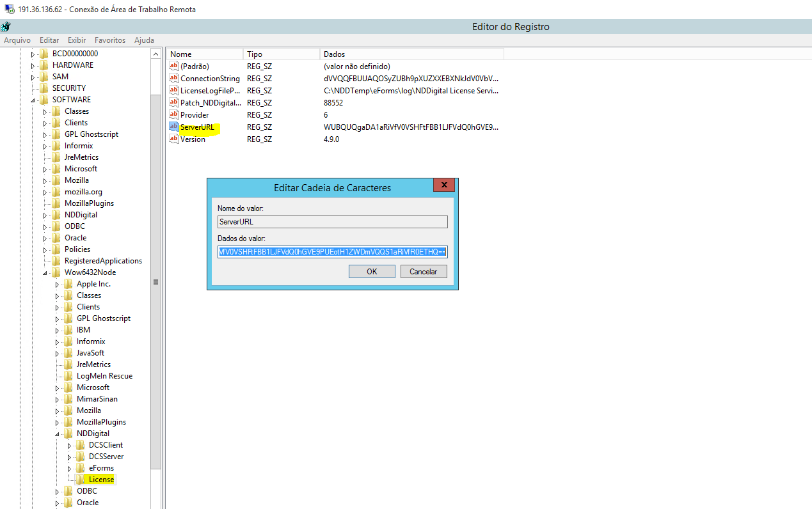
Task: Collapse the SOFTWARE tree node
Action: pyautogui.click(x=33, y=100)
